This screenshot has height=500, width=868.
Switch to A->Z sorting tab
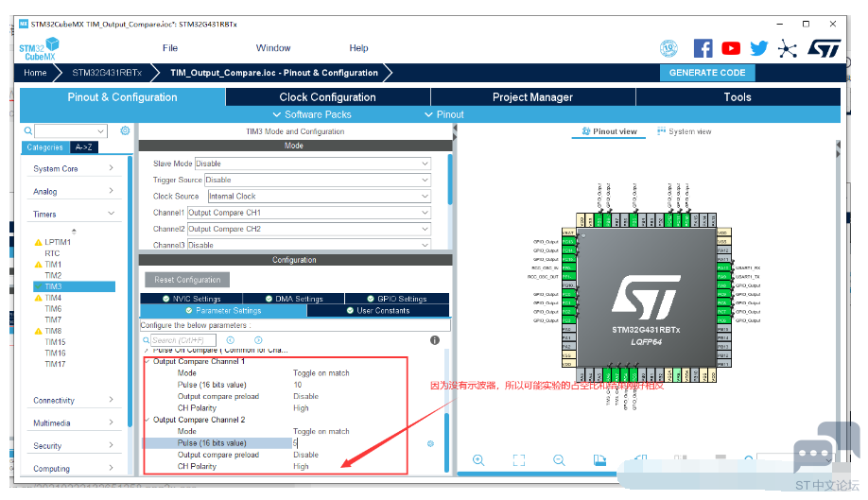[84, 147]
